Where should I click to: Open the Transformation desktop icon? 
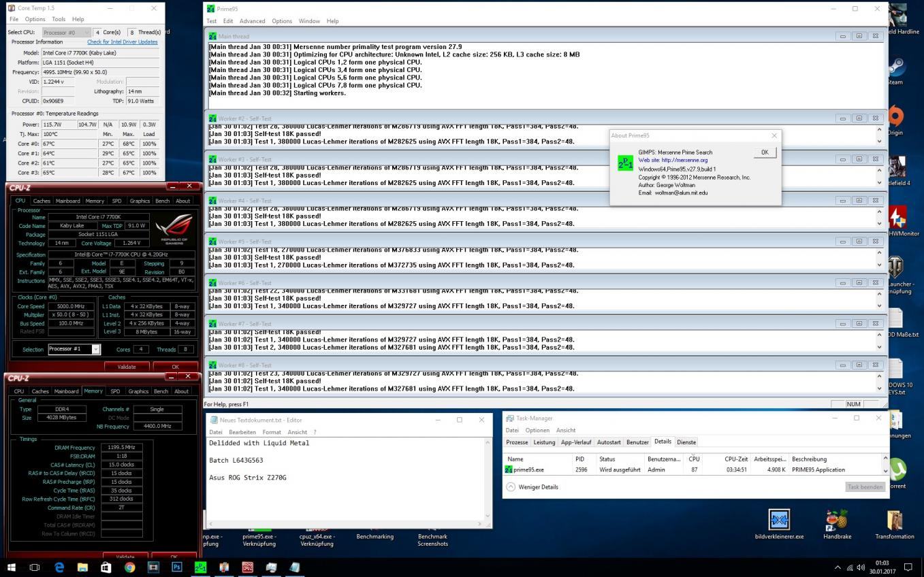894,525
